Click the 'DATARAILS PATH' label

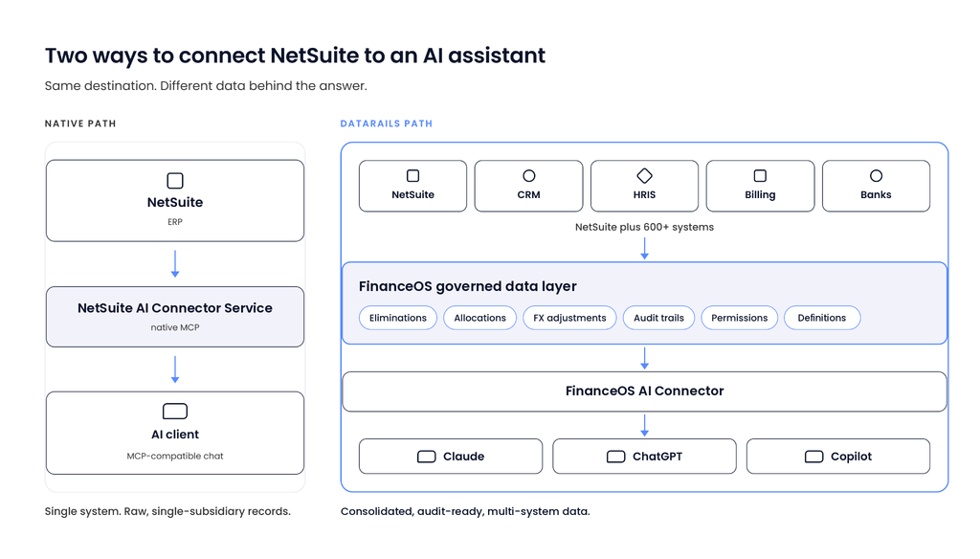pos(387,123)
